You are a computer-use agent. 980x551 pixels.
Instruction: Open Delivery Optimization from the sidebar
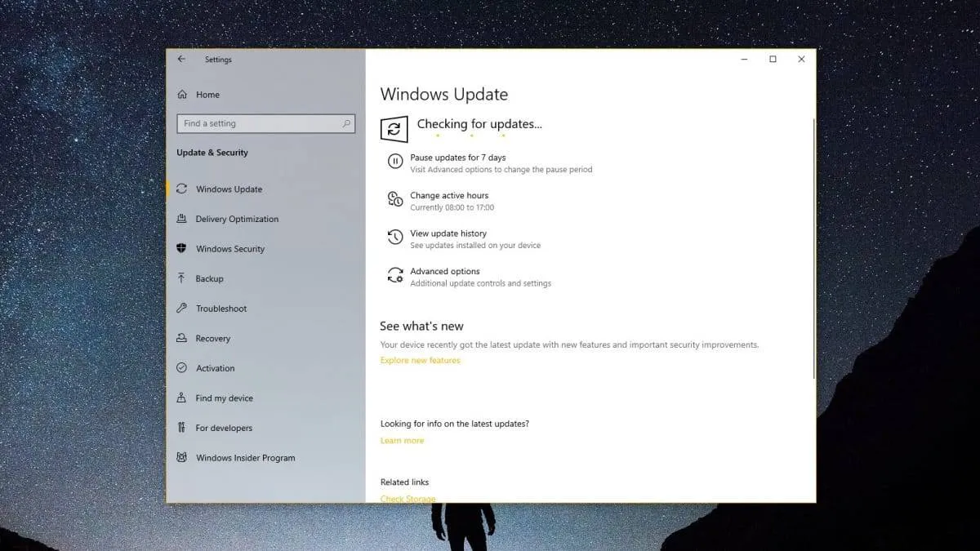237,219
